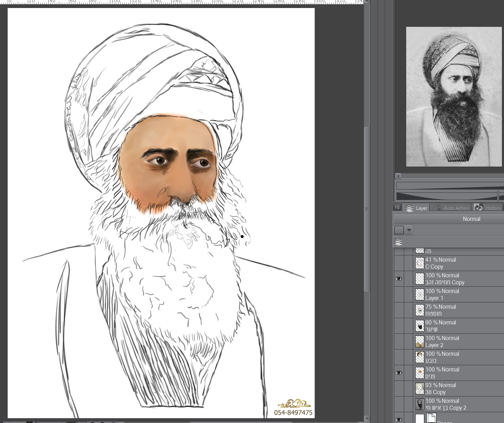Select the 'כובע' layer name

(431, 361)
